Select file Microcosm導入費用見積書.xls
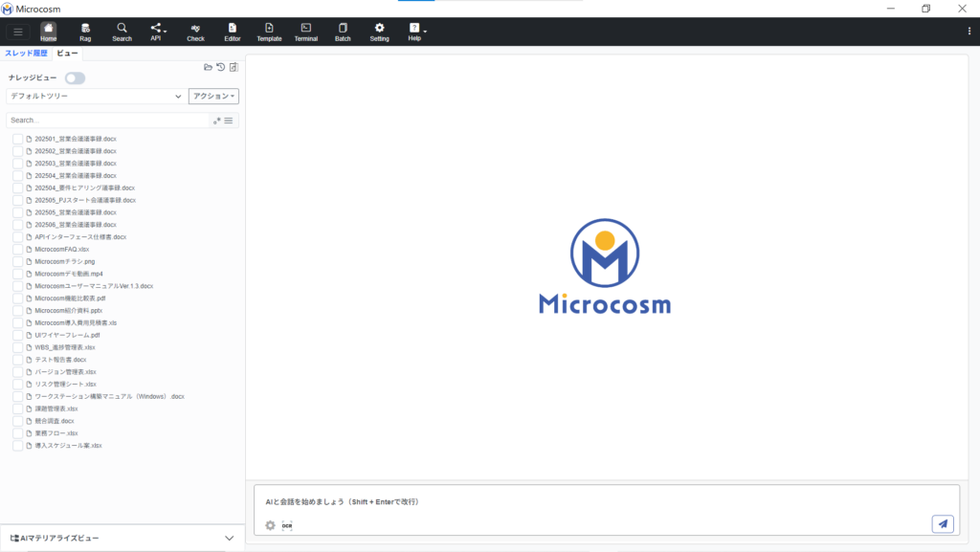Image resolution: width=980 pixels, height=552 pixels. coord(76,322)
